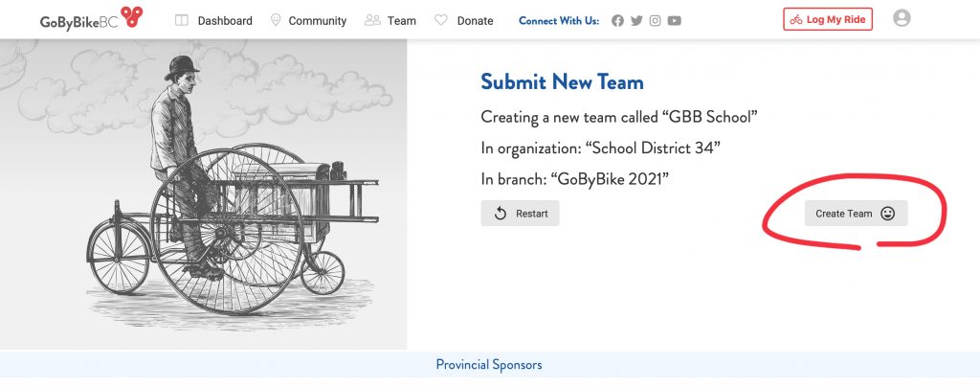The height and width of the screenshot is (387, 980).
Task: Click the smiley icon on Create Team
Action: pyautogui.click(x=887, y=214)
